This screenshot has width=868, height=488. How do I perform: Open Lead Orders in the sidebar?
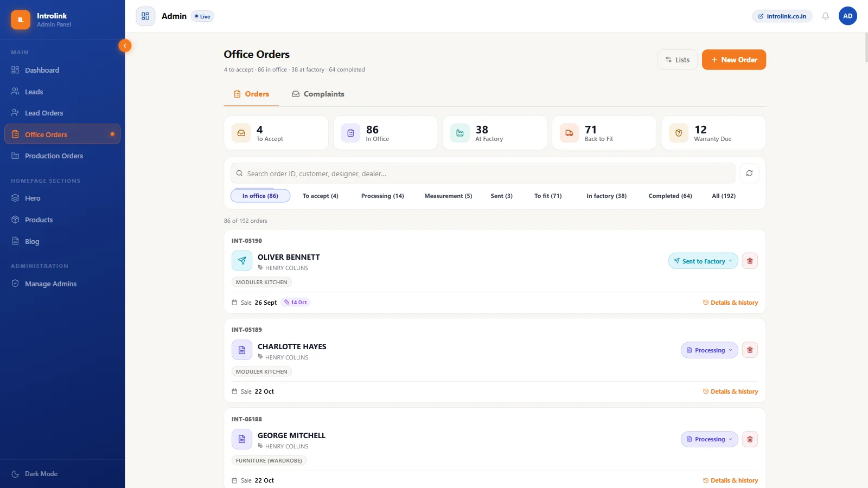click(x=62, y=113)
